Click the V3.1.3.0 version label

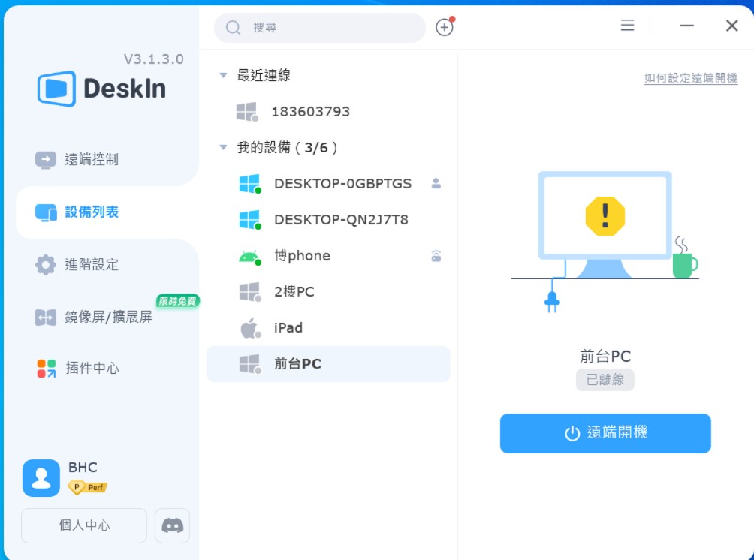153,59
